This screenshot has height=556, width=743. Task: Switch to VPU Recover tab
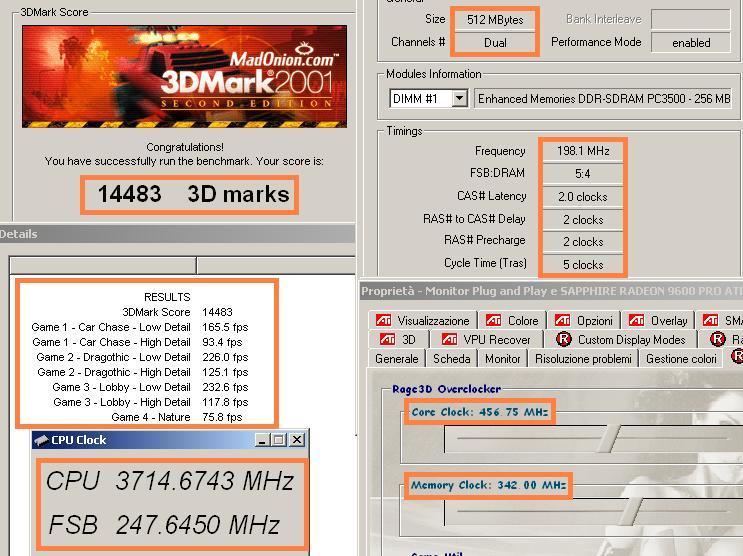click(486, 340)
